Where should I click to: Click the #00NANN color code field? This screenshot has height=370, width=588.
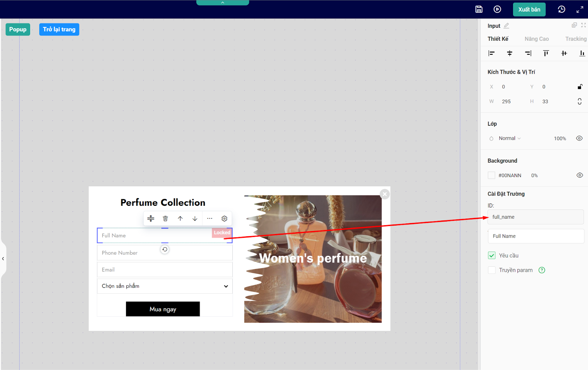(510, 175)
